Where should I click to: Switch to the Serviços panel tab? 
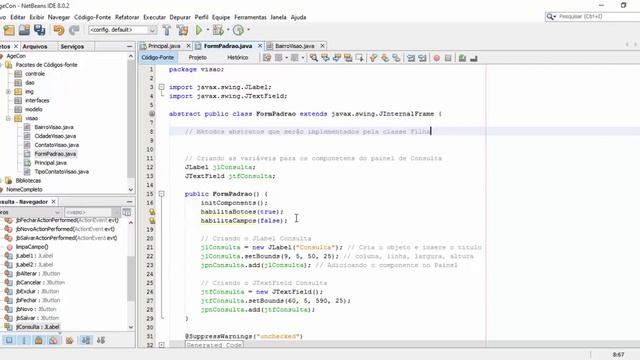[x=72, y=47]
